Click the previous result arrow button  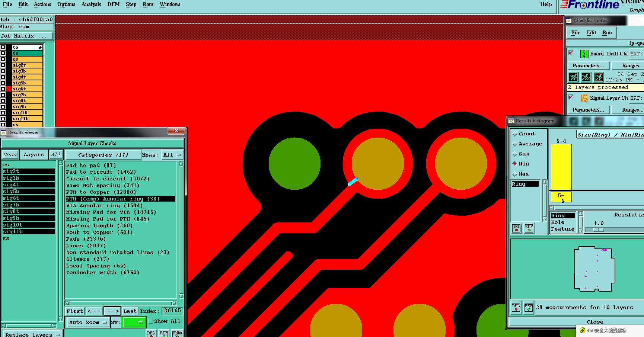(x=95, y=311)
